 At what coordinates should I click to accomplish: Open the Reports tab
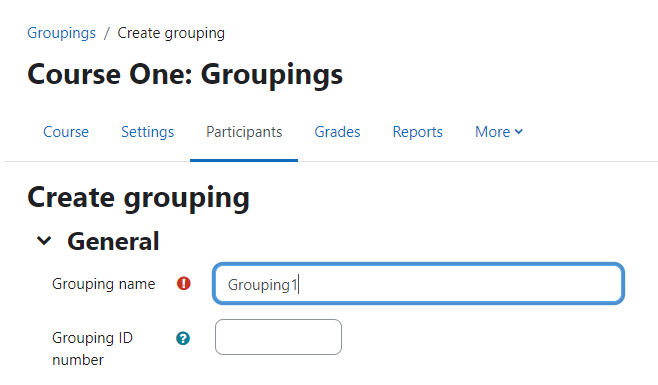click(418, 132)
